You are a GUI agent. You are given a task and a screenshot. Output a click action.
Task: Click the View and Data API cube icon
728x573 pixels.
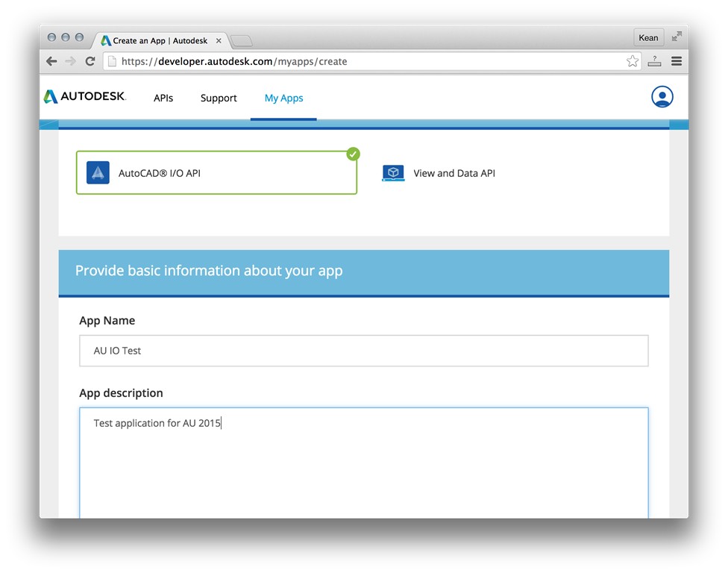(x=393, y=173)
